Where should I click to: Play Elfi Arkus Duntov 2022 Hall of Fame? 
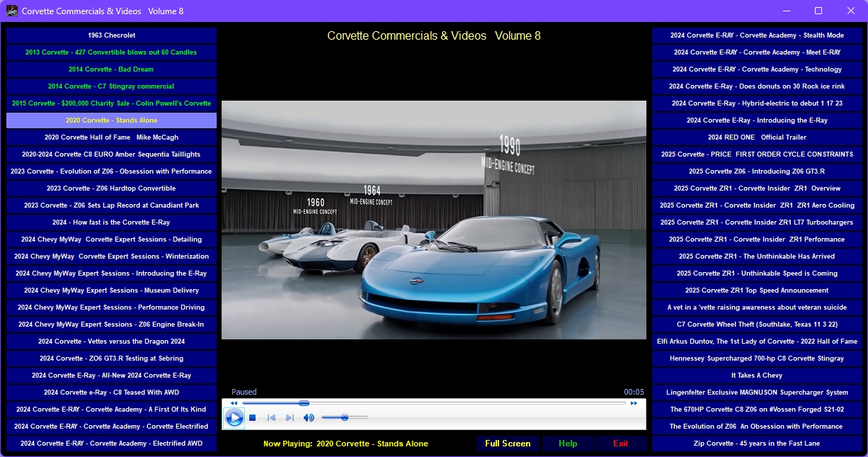coord(757,342)
